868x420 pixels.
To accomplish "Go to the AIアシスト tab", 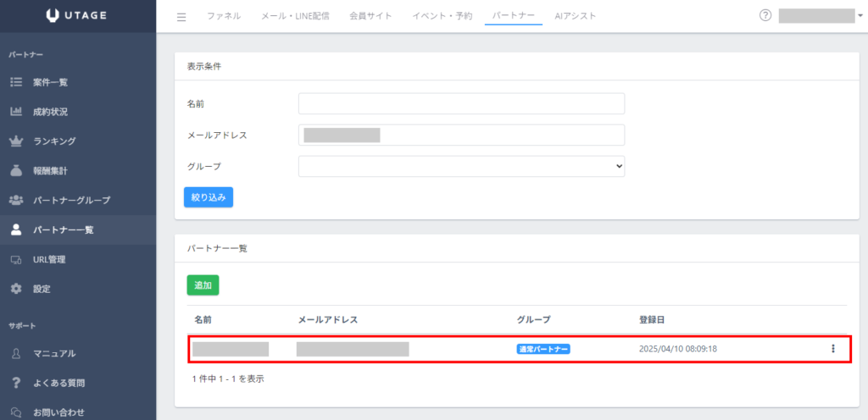I will [575, 16].
